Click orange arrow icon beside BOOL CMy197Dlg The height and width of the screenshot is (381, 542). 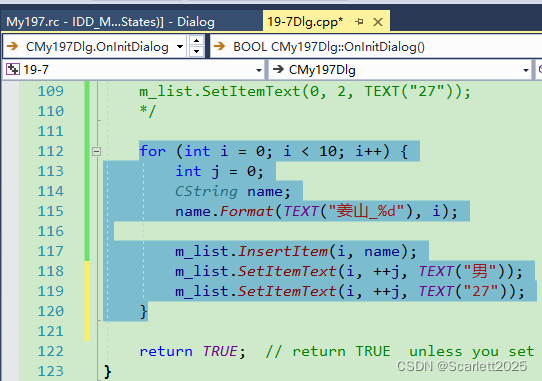(219, 46)
